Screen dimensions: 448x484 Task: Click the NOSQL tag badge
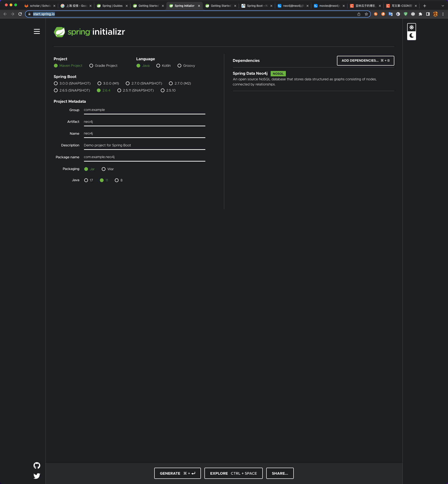coord(278,74)
